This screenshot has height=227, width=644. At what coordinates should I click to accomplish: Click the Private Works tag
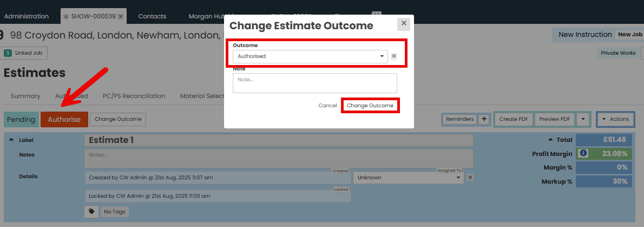click(618, 53)
